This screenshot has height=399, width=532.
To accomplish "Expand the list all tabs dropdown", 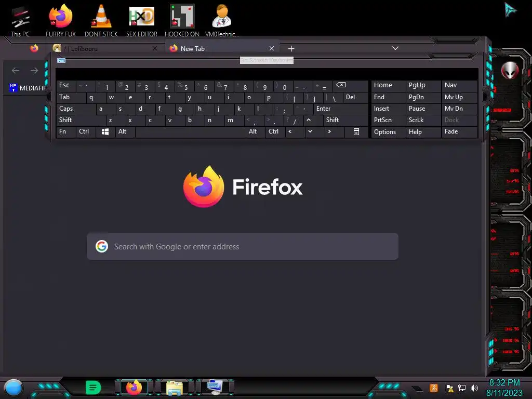I will click(x=395, y=48).
